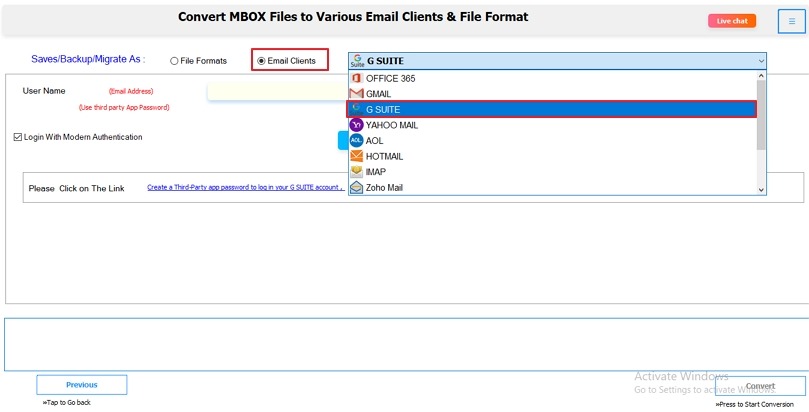Toggle Login With Modern Authentication checkbox
Viewport: 809px width, 412px height.
pyautogui.click(x=18, y=137)
